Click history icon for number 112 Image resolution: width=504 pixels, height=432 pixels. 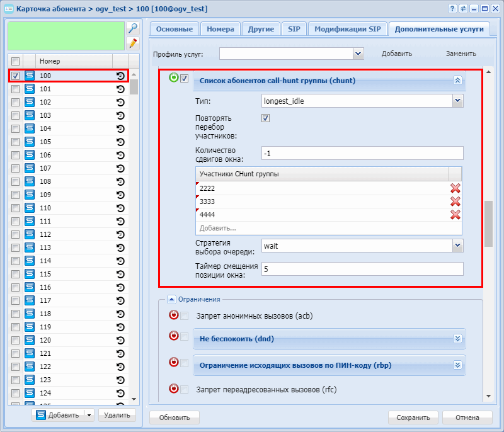[x=120, y=234]
